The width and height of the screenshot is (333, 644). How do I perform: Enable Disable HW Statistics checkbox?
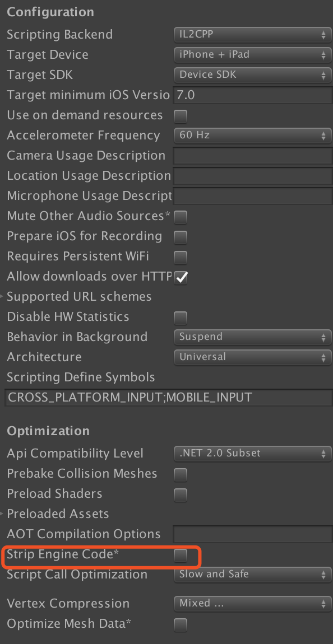[x=181, y=318]
